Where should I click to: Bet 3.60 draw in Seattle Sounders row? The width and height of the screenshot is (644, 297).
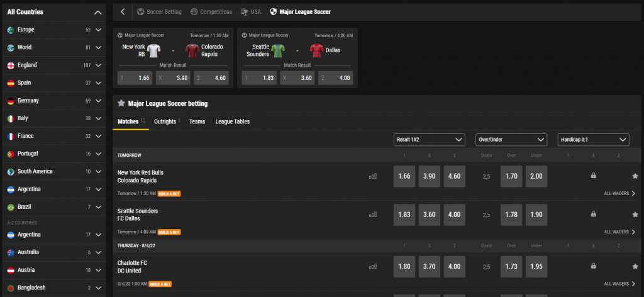click(429, 215)
